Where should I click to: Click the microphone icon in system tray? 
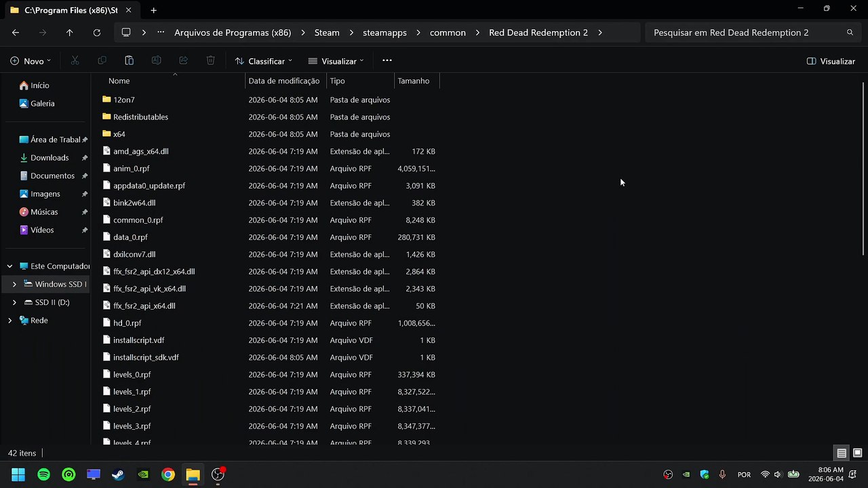[723, 474]
